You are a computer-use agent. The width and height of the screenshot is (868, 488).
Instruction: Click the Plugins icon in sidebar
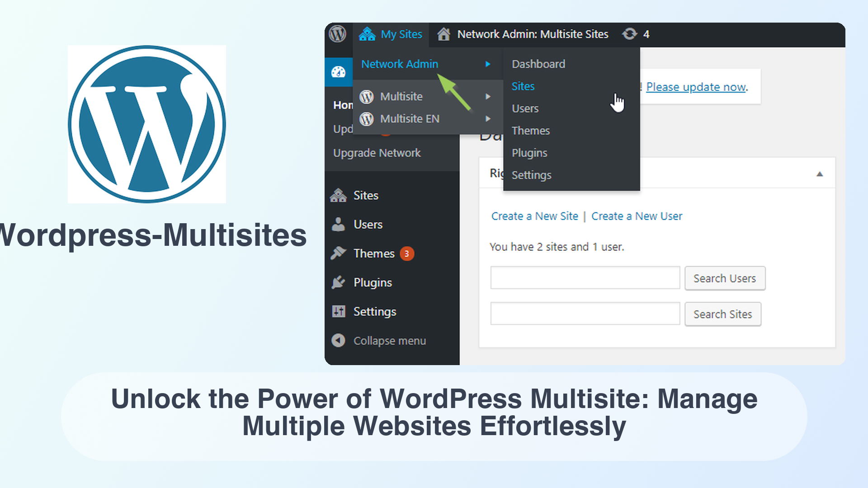339,282
